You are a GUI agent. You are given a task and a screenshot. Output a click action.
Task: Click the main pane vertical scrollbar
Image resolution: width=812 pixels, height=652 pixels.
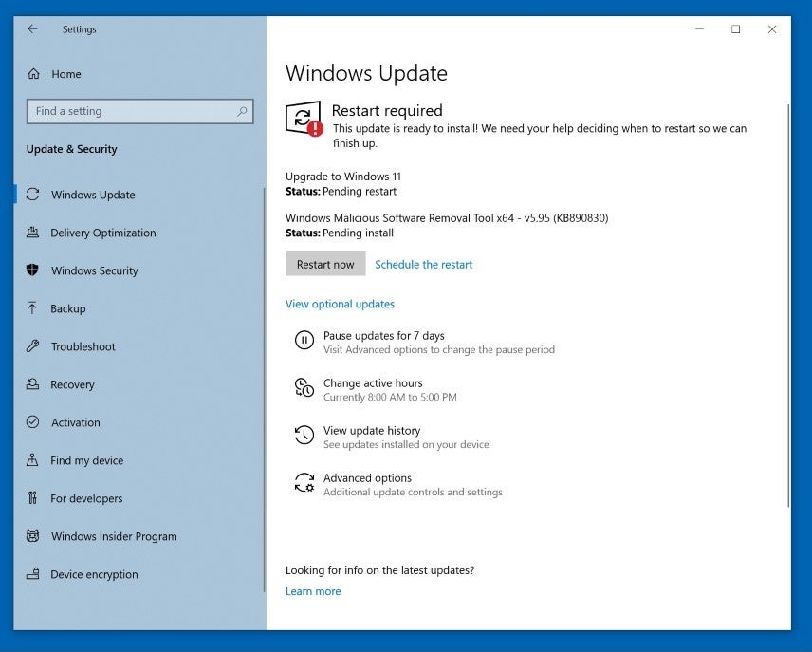tap(788, 306)
